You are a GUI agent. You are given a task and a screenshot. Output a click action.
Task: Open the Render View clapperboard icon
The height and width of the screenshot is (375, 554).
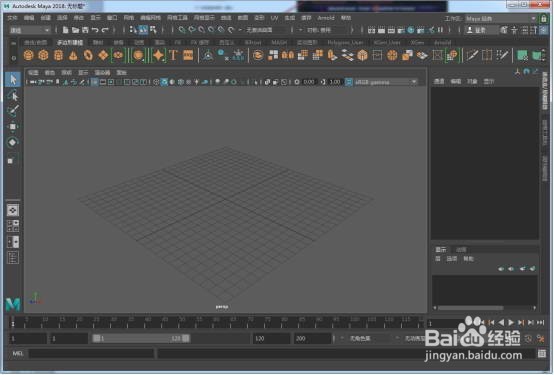(371, 30)
